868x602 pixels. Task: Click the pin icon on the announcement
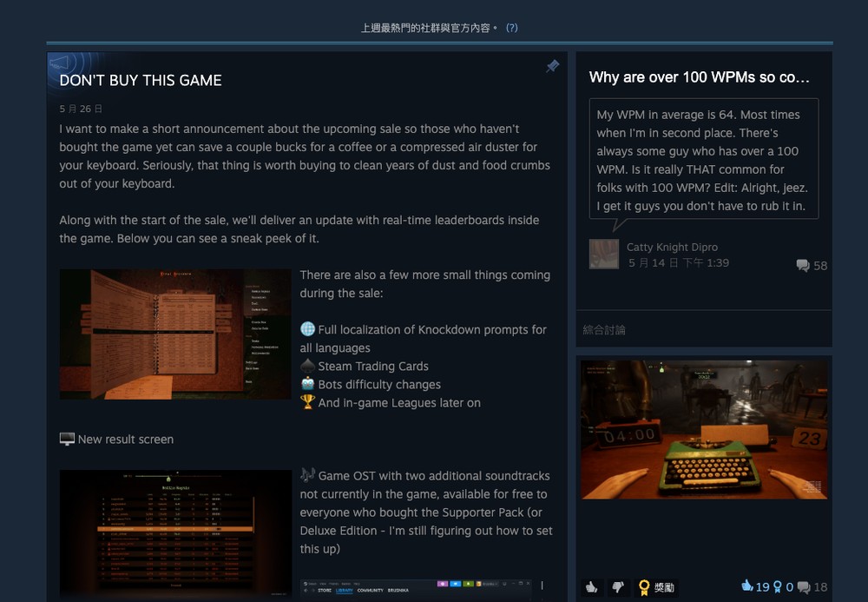552,66
